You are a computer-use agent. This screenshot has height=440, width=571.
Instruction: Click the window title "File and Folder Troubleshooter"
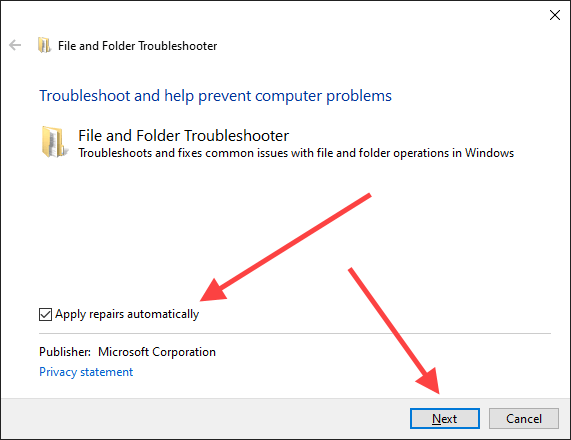pyautogui.click(x=137, y=46)
